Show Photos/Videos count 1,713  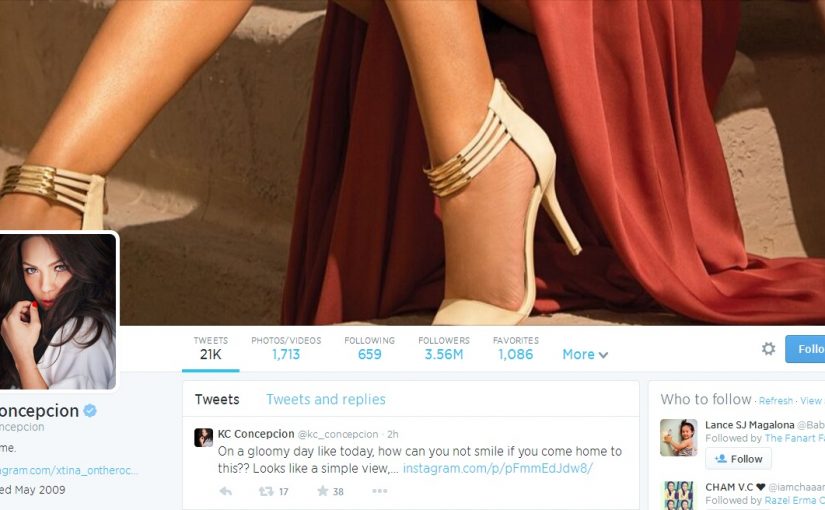(286, 348)
